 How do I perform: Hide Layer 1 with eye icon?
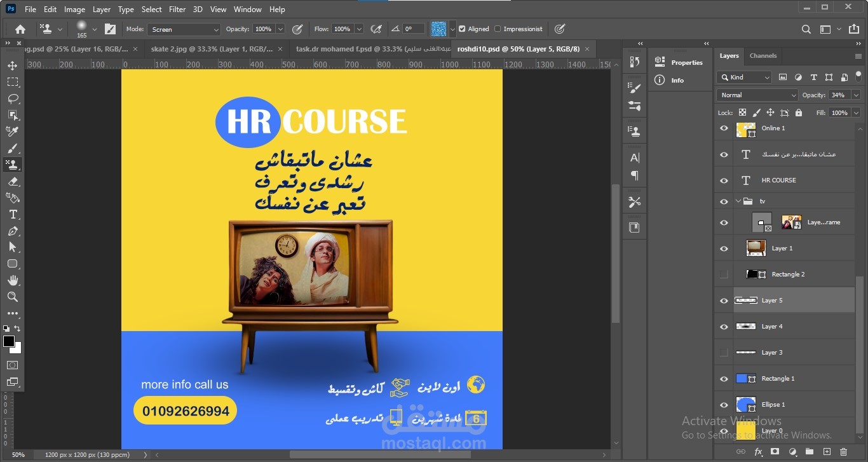[x=723, y=248]
